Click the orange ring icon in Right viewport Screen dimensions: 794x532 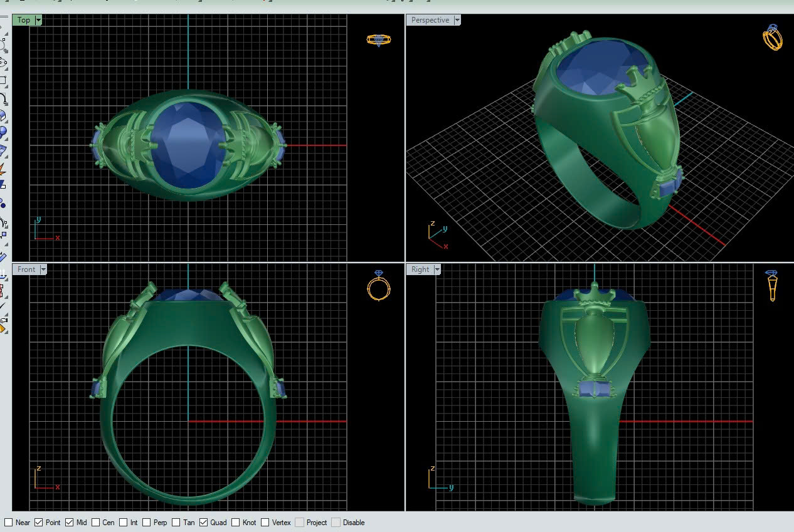(x=772, y=286)
